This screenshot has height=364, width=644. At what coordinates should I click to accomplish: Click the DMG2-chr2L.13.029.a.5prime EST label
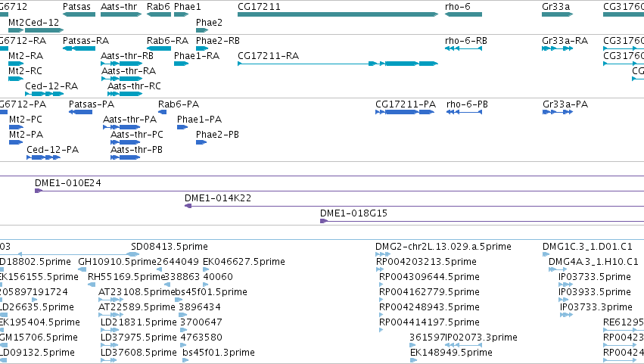pyautogui.click(x=443, y=247)
